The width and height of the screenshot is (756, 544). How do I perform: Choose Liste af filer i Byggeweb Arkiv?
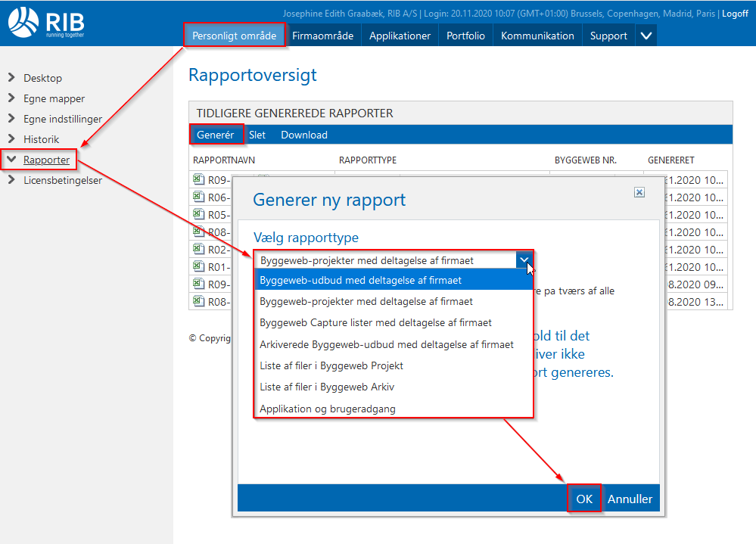pos(327,387)
